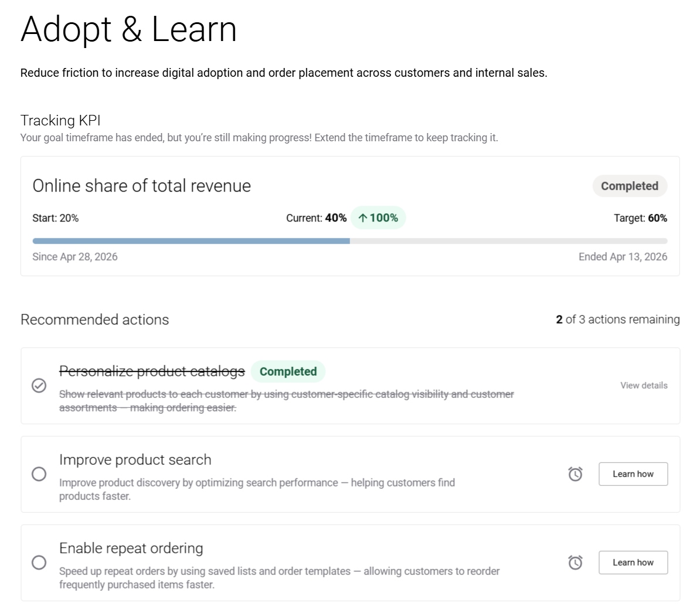The width and height of the screenshot is (700, 616).
Task: Select the Improve product search title
Action: 135,460
